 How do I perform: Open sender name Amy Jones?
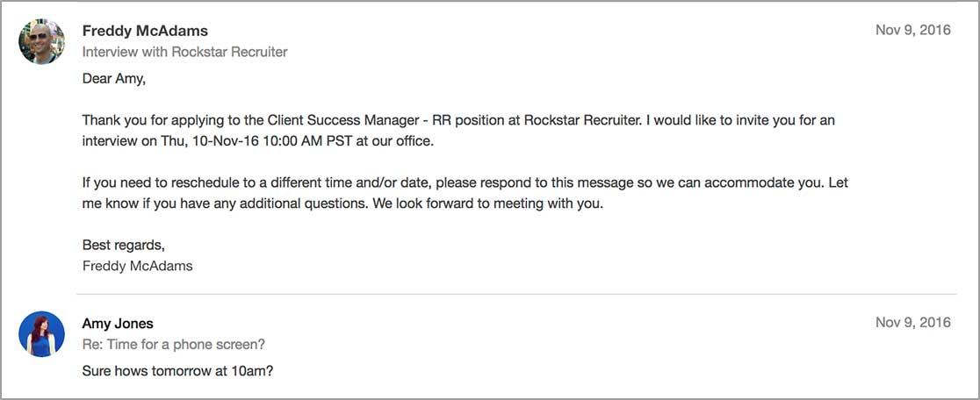(x=118, y=324)
